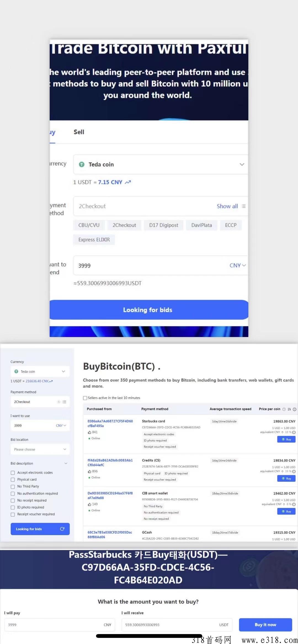Open payment method list icon in sidebar
Screen dimensions: 298x644
64,402
